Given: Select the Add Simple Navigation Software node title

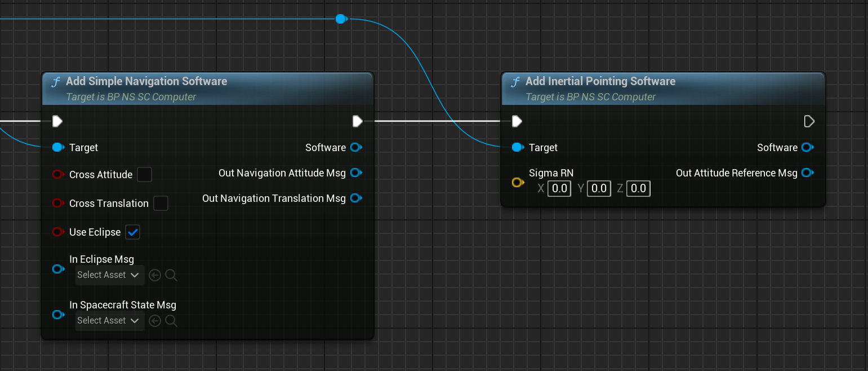Looking at the screenshot, I should 146,81.
